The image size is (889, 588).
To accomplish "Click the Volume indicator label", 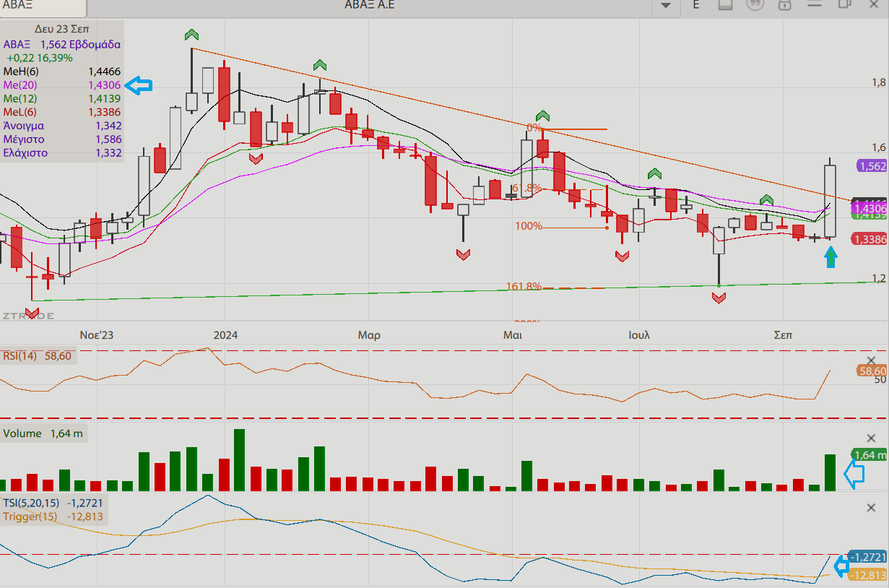I will tap(22, 433).
